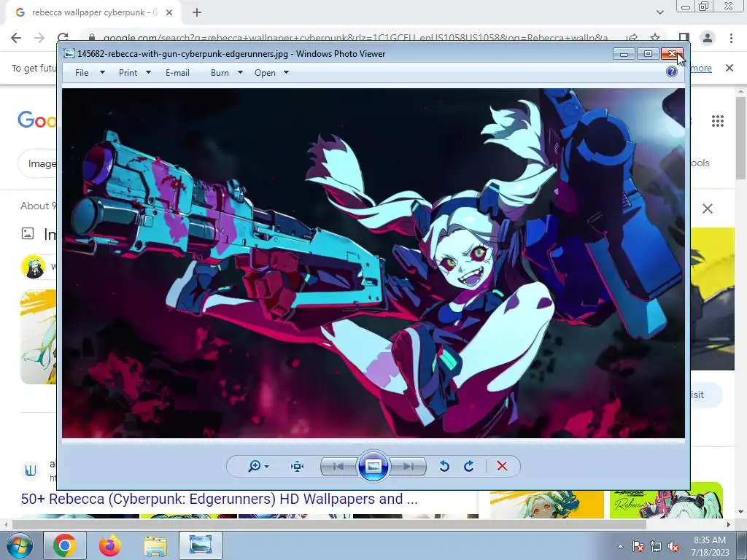Screen dimensions: 747x560
Task: Expand the zoom magnifier dropdown arrow
Action: pyautogui.click(x=267, y=466)
